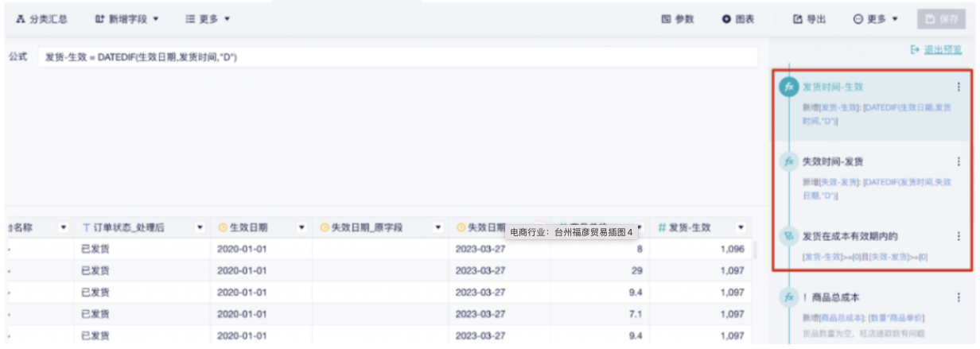Select the 商品总成本 step icon
980x349 pixels.
pos(788,297)
